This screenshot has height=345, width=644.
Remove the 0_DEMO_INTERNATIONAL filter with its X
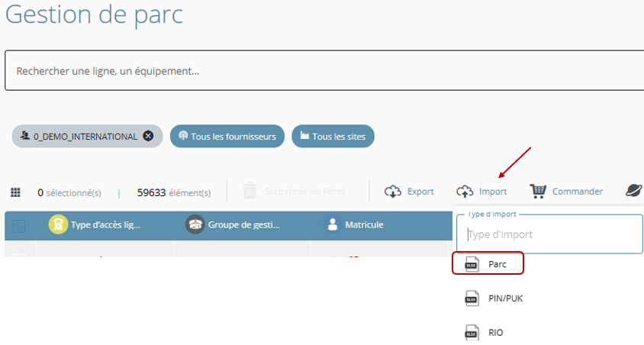point(148,136)
